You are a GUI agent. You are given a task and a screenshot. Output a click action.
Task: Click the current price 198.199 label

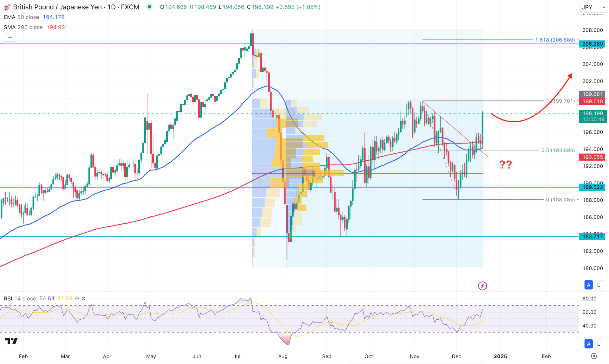[x=593, y=116]
